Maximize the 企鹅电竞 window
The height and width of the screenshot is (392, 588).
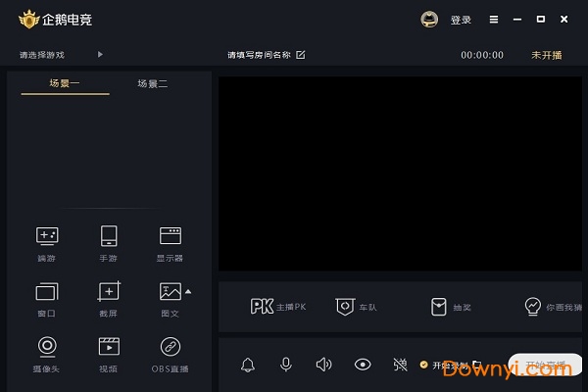(x=541, y=19)
